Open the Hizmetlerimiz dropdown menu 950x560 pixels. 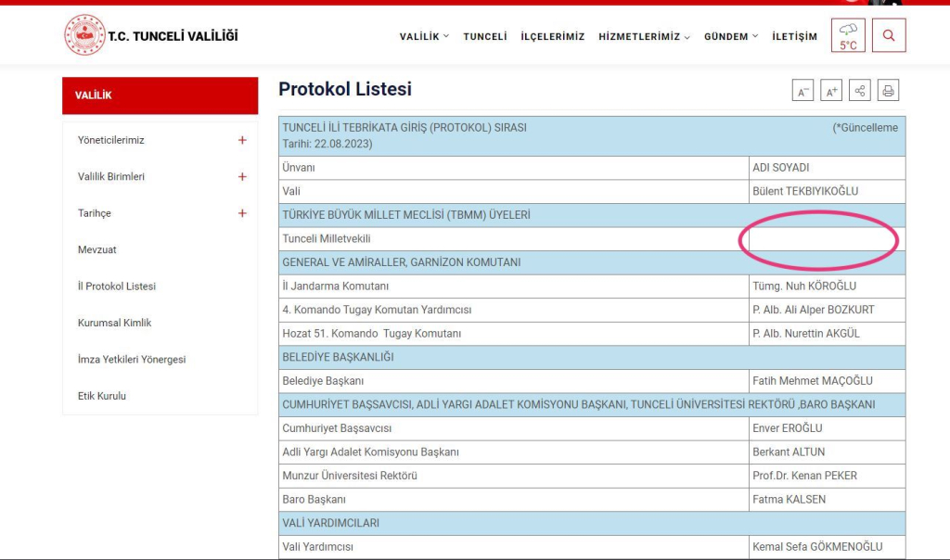(644, 37)
